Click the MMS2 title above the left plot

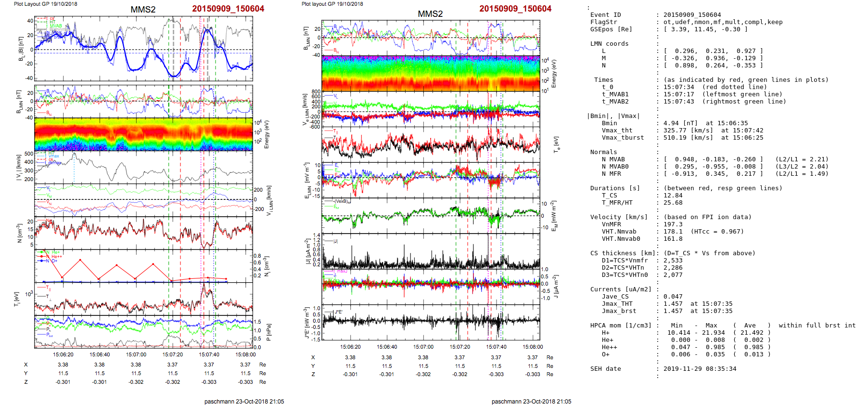[143, 10]
